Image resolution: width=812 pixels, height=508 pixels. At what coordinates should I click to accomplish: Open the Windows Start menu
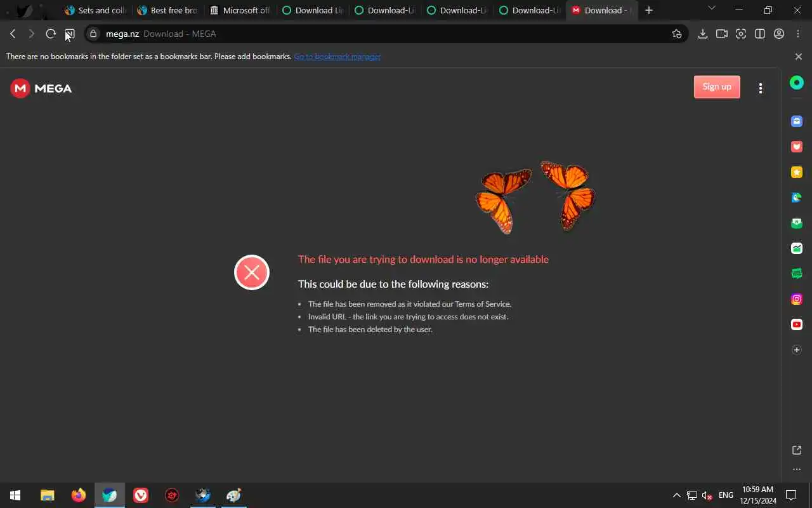pos(15,495)
